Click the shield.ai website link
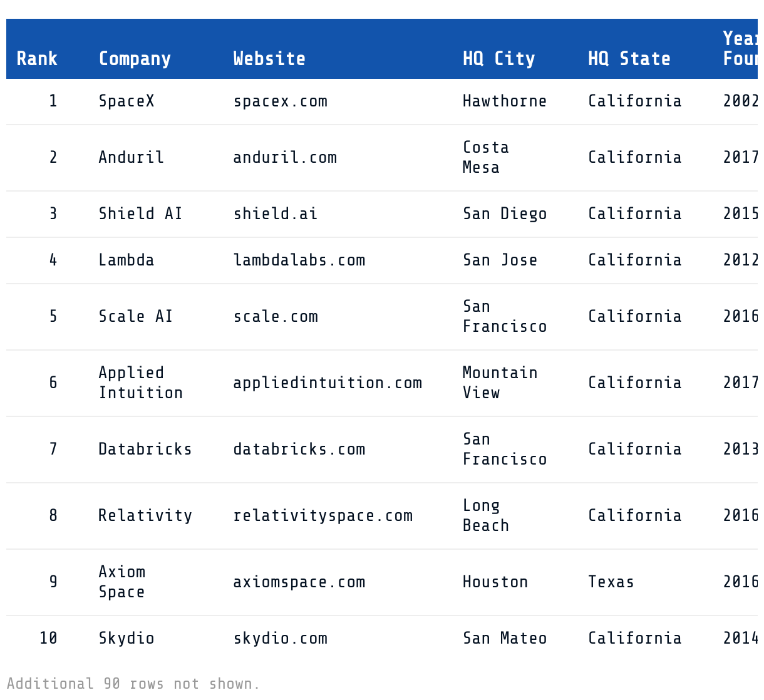The width and height of the screenshot is (764, 700). click(x=275, y=214)
